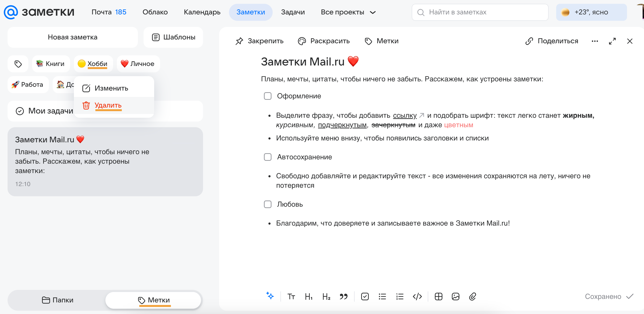Open Метки tags in the note header
Screen dimensions: 644x314
pos(381,41)
